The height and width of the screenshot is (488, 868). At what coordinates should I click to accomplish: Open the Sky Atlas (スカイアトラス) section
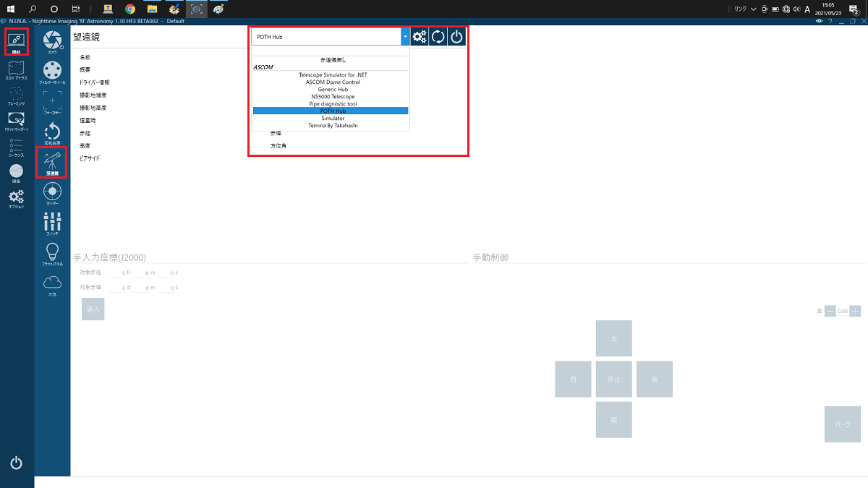(16, 71)
